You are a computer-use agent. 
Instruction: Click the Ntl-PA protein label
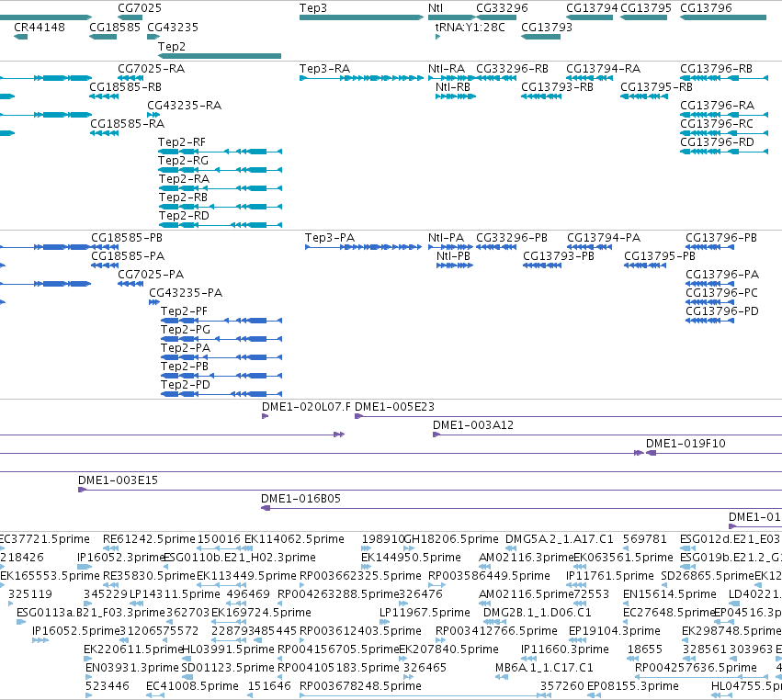coord(446,237)
